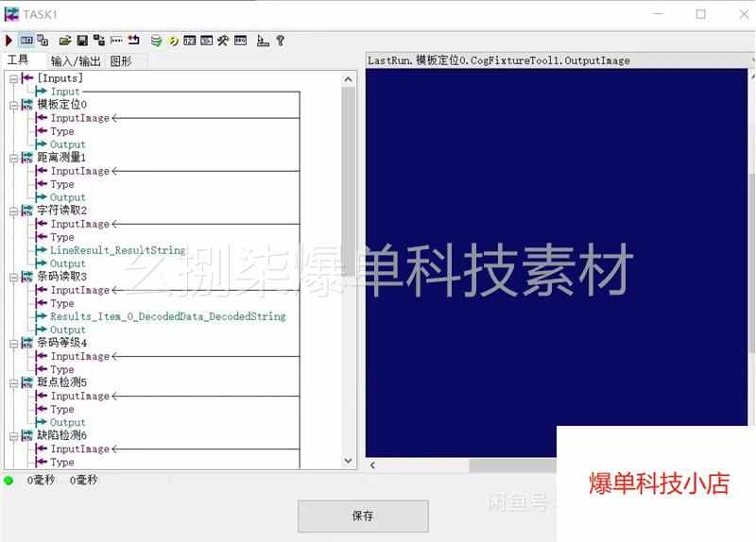
Task: Click the panel icon right of the hammer-and-wrench icon
Action: click(240, 41)
